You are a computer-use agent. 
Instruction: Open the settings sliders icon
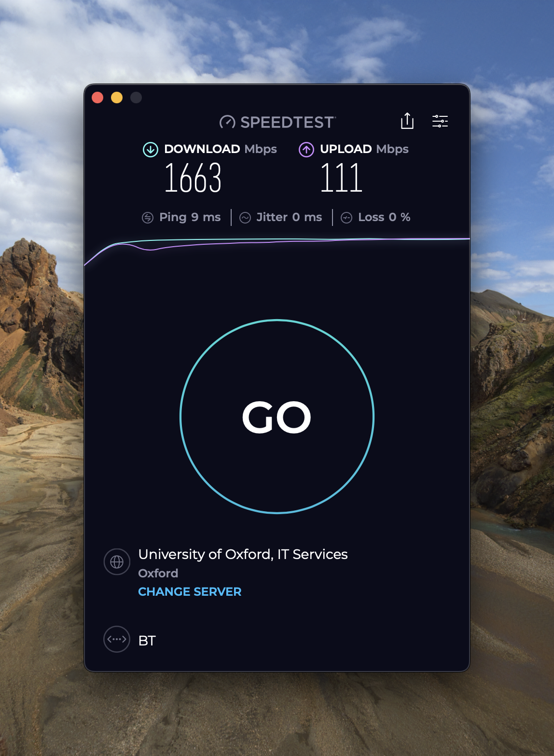click(x=440, y=121)
